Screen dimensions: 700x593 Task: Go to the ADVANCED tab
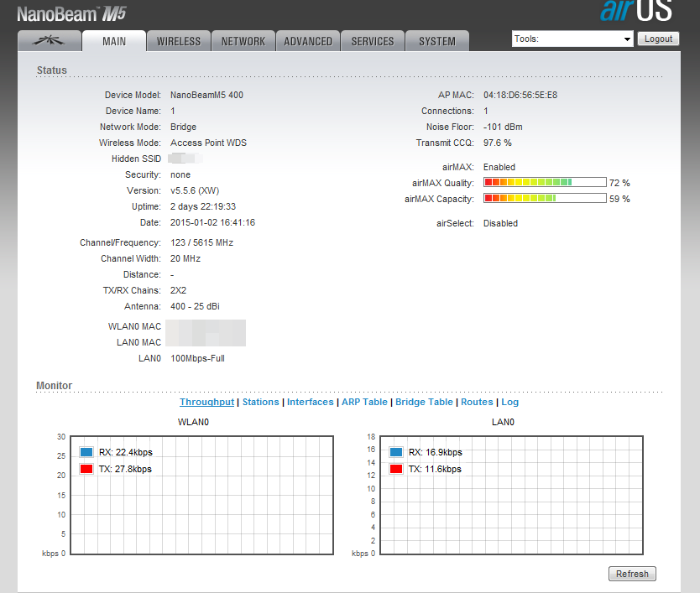coord(308,41)
